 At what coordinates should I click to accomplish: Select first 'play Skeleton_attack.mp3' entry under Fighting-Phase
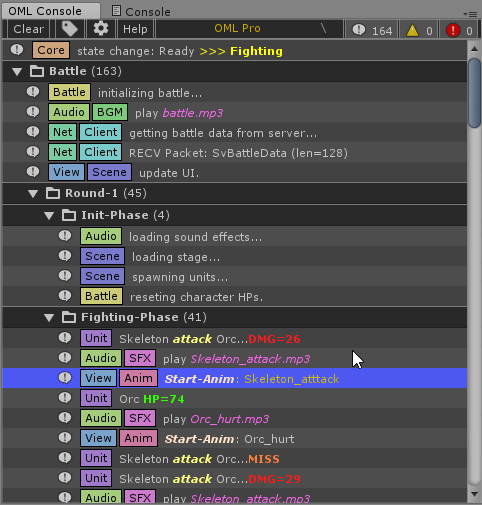(x=235, y=358)
